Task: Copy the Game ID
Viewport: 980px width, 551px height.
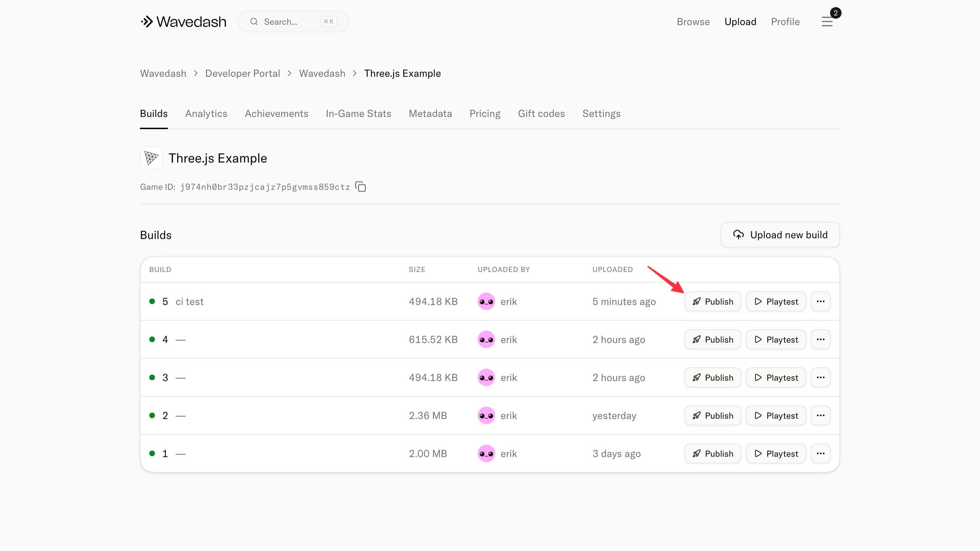Action: click(360, 187)
